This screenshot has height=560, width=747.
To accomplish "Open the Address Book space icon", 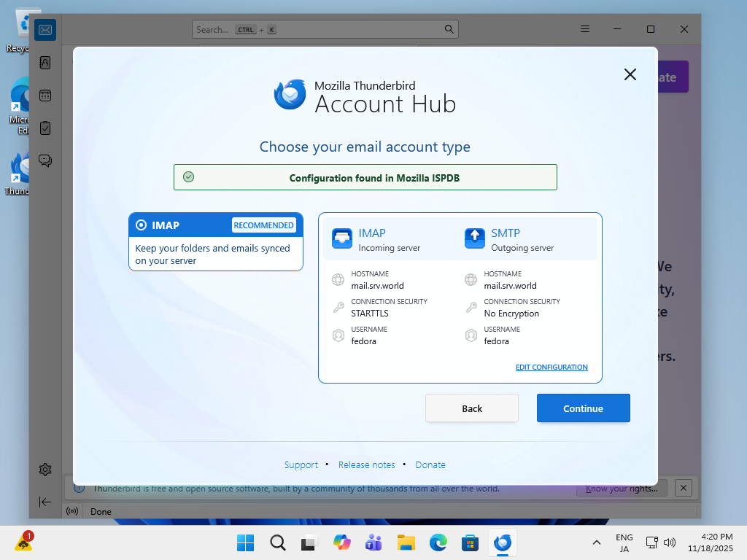I will pyautogui.click(x=45, y=63).
